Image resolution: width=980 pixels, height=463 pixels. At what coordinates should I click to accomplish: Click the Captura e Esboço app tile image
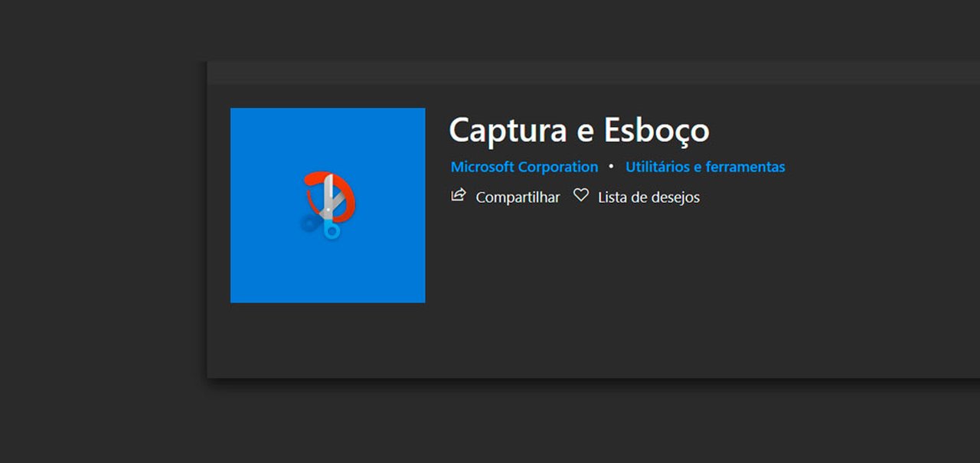(x=328, y=205)
